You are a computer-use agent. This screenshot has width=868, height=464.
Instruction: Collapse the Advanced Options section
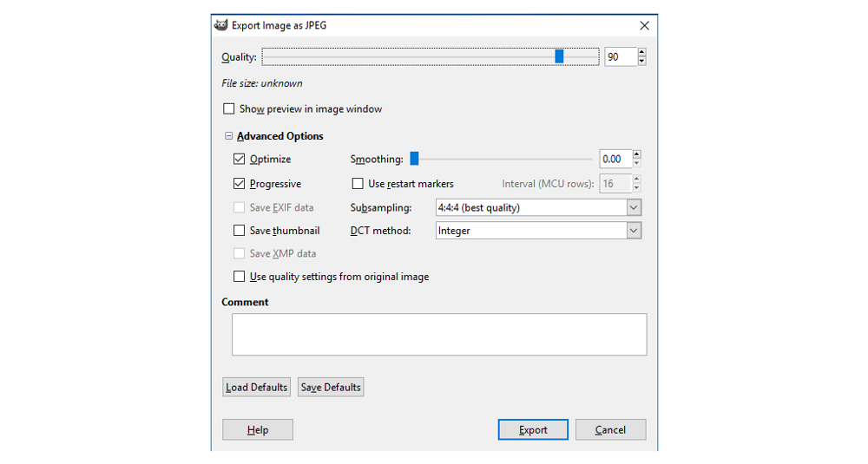click(x=228, y=135)
